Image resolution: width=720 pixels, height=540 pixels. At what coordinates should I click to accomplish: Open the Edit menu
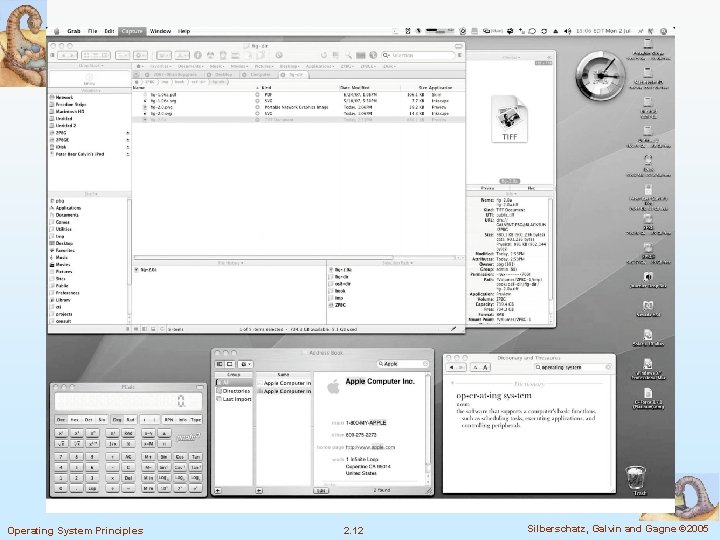(109, 31)
